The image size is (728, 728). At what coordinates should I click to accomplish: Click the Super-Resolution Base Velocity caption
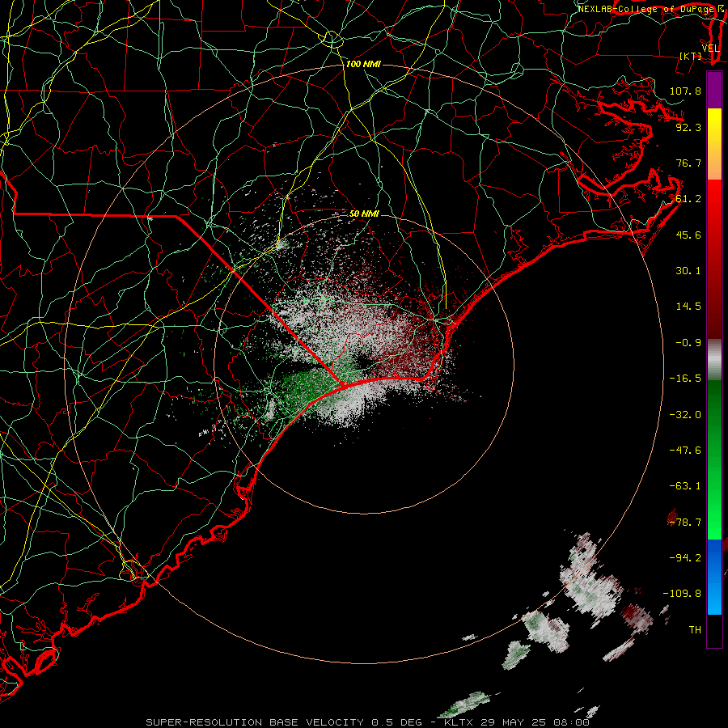click(x=367, y=722)
